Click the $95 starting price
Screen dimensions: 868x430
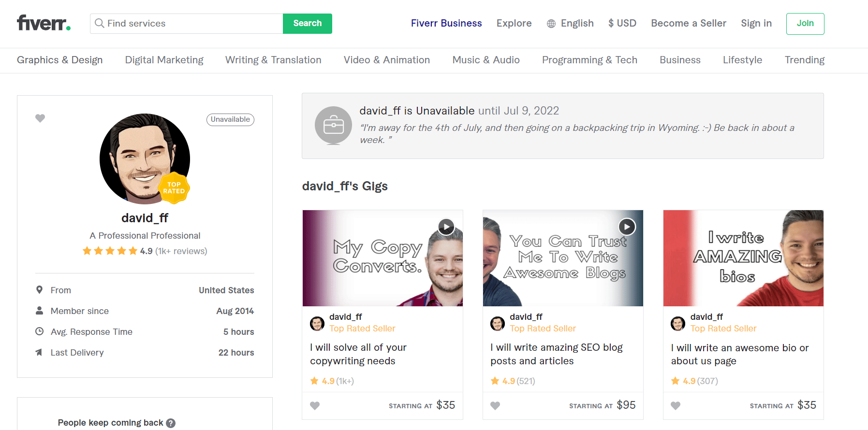click(x=626, y=405)
